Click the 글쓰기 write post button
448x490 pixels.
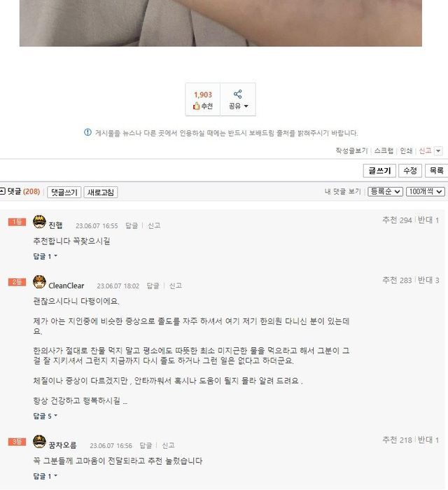coord(379,171)
